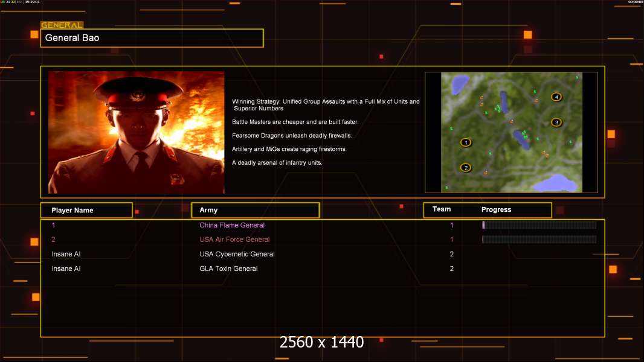Click the Winning Strategy description text
Viewport: 644px width, 362px height.
(x=326, y=105)
